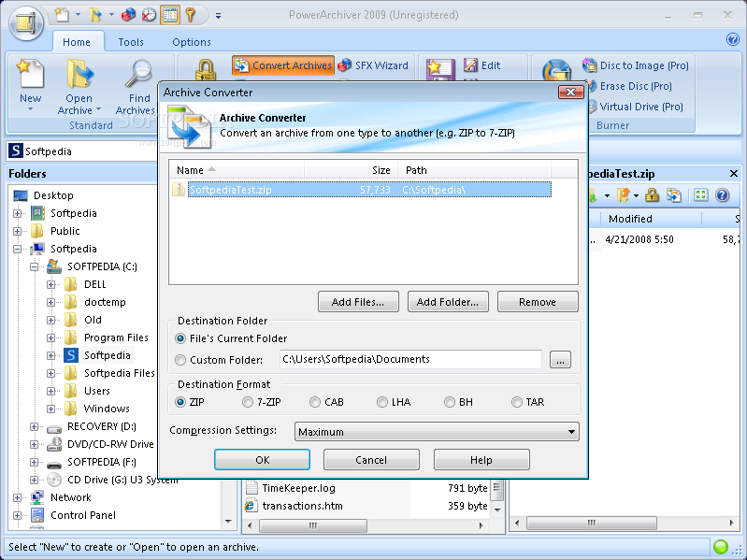The width and height of the screenshot is (747, 560).
Task: Choose 7-ZIP destination format
Action: [247, 402]
